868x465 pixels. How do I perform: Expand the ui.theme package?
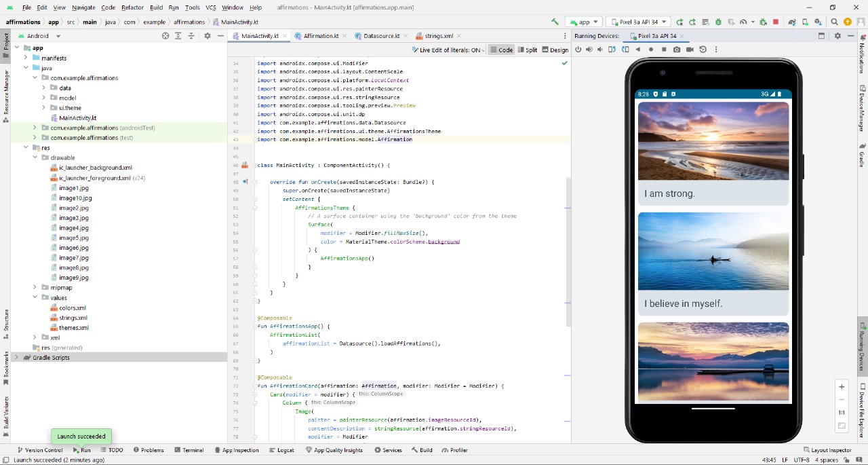click(x=44, y=108)
